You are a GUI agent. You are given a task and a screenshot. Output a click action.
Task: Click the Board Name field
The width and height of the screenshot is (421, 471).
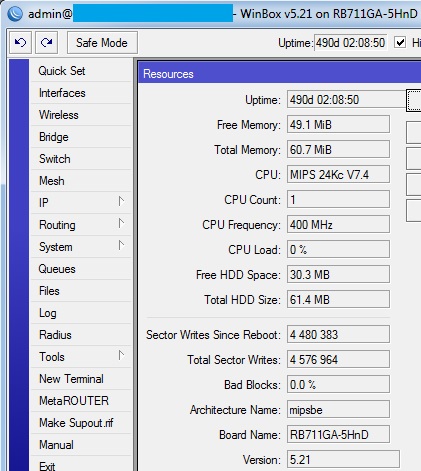[x=338, y=434]
